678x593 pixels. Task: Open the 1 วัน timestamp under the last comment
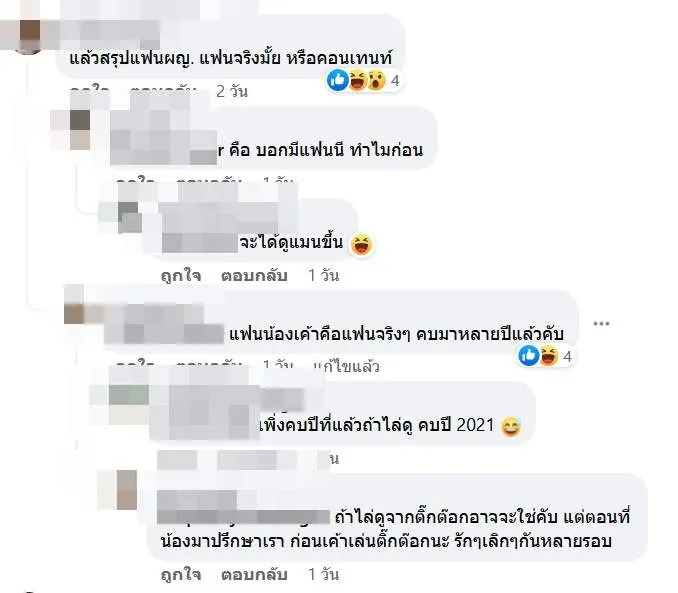(323, 575)
